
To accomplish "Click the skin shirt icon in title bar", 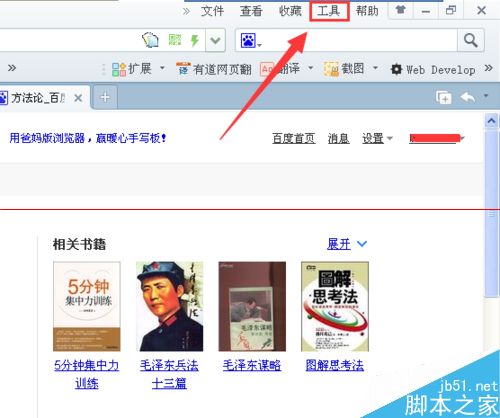I will pos(401,10).
